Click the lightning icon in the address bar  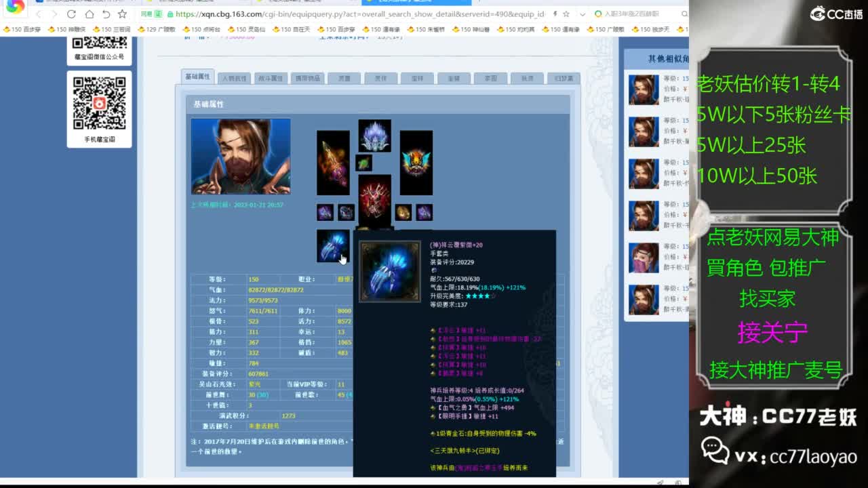(x=555, y=14)
